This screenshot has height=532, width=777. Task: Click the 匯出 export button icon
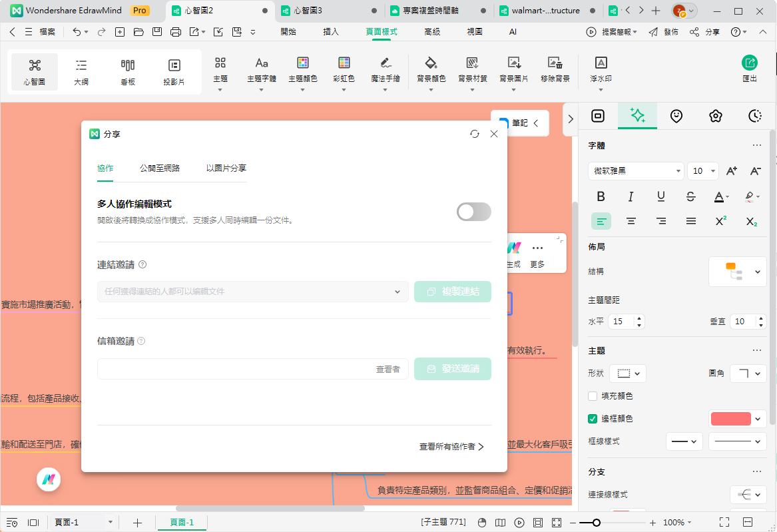click(750, 63)
